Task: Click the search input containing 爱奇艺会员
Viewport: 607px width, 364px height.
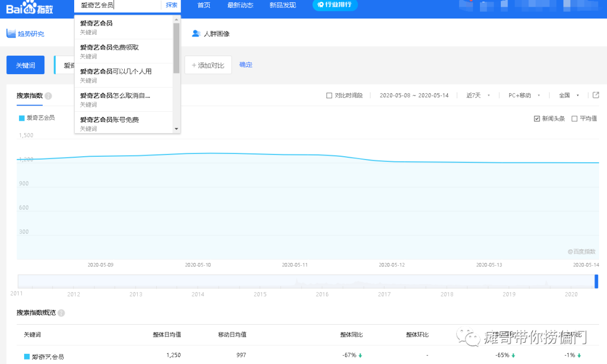Action: pos(118,5)
